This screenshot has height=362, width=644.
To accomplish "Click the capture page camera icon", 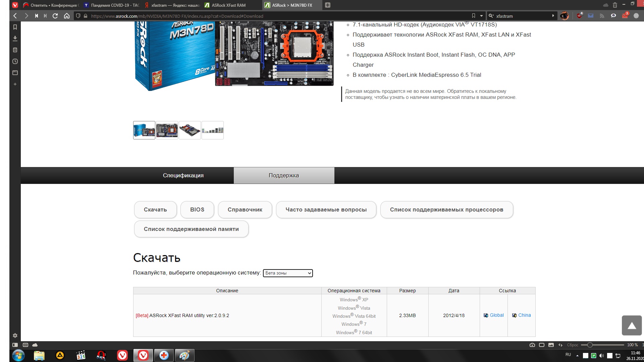I will click(x=532, y=345).
